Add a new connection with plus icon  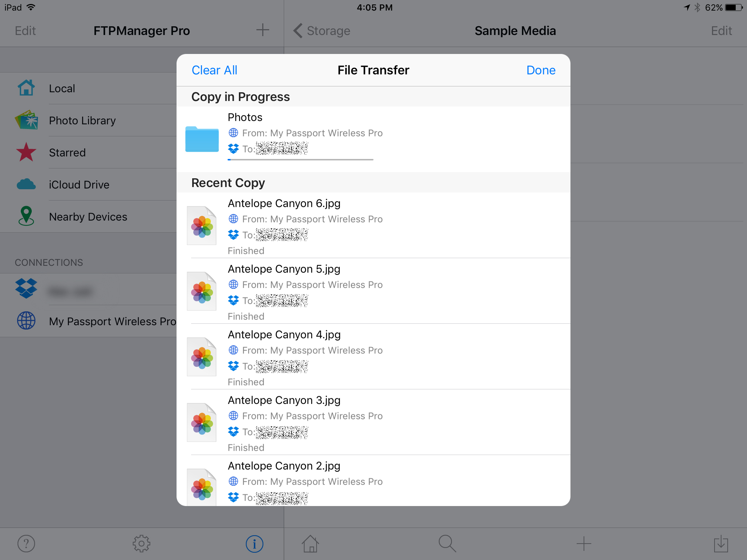pos(263,30)
